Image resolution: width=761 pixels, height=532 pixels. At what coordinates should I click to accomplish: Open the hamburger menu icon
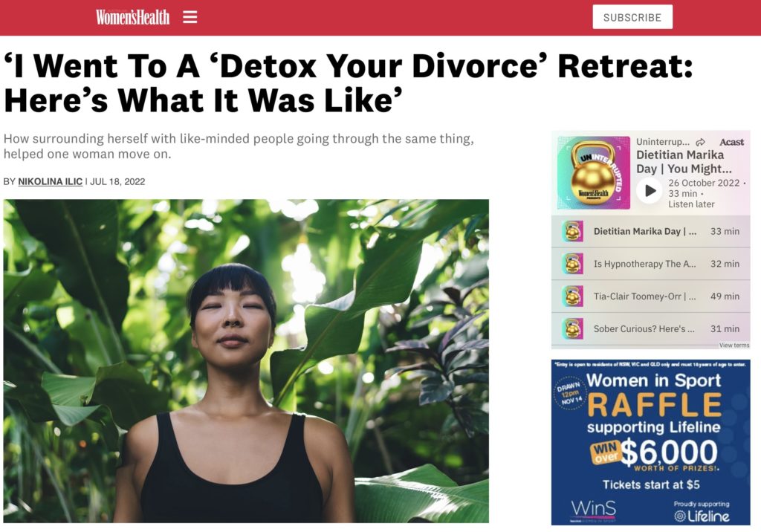(x=190, y=18)
